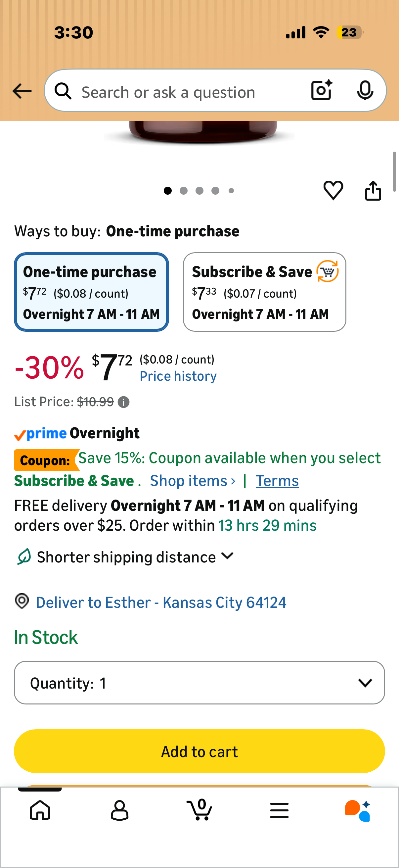The width and height of the screenshot is (399, 868).
Task: Open camera lens search icon
Action: [x=322, y=90]
